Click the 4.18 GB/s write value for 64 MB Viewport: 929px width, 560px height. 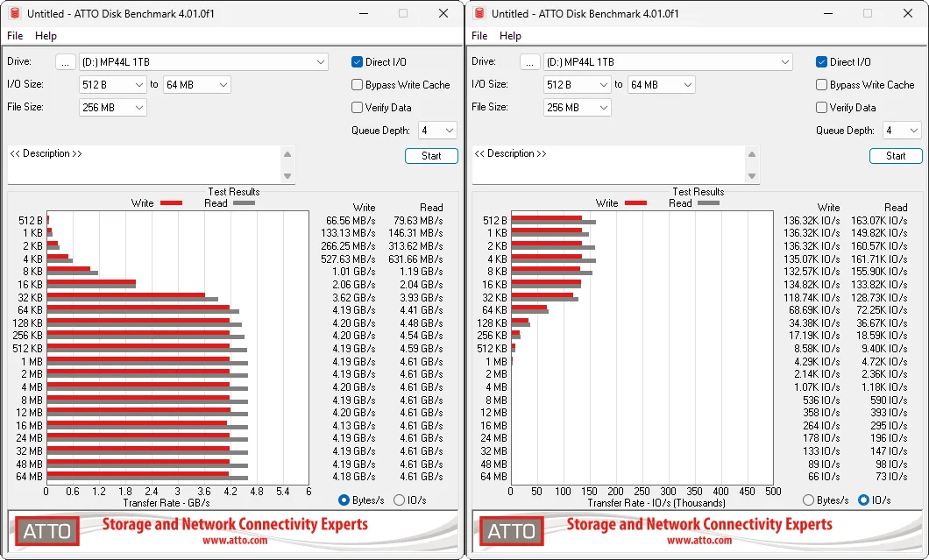pyautogui.click(x=354, y=477)
